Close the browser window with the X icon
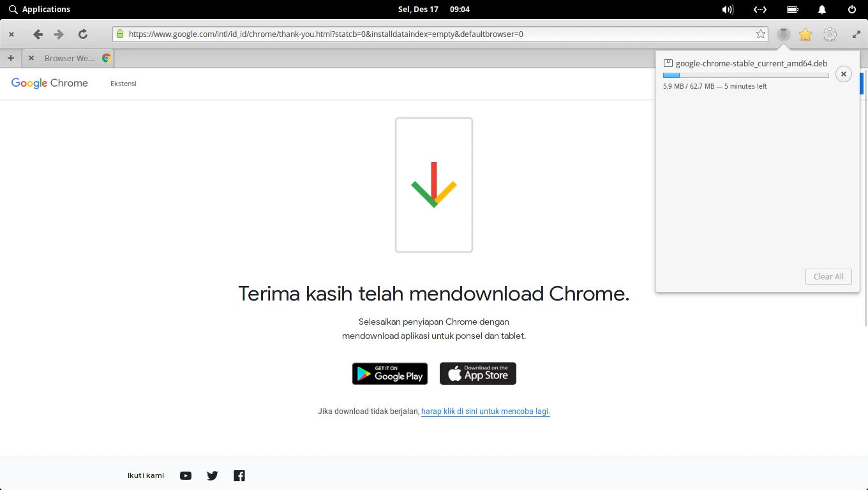The image size is (868, 490). [11, 34]
